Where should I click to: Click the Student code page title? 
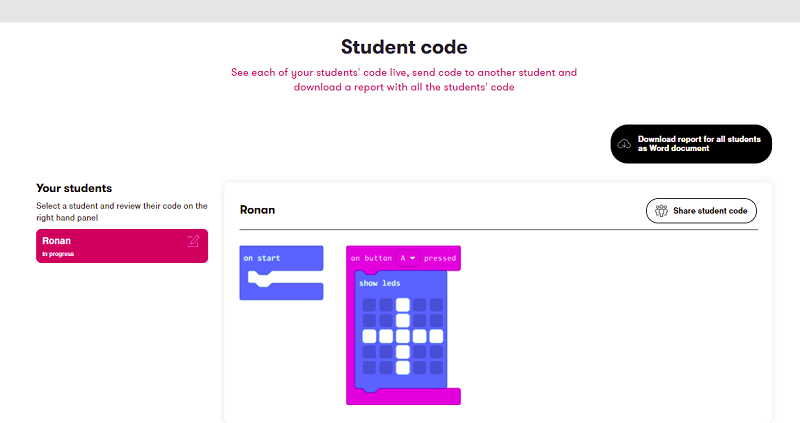pos(404,46)
